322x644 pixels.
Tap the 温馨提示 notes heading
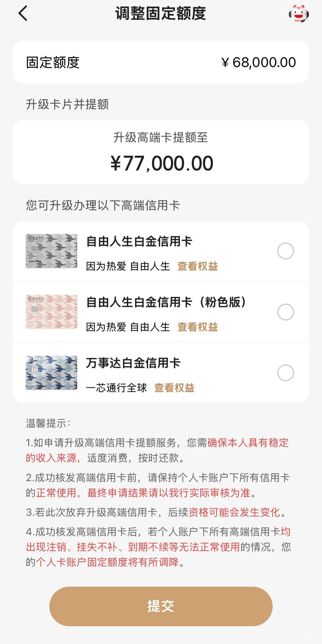pos(48,423)
